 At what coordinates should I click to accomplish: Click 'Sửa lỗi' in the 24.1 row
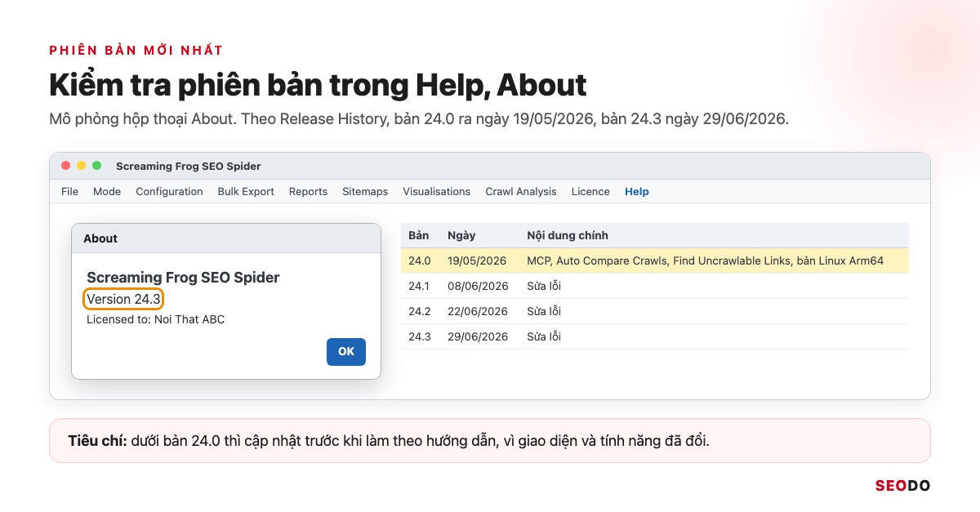tap(544, 286)
